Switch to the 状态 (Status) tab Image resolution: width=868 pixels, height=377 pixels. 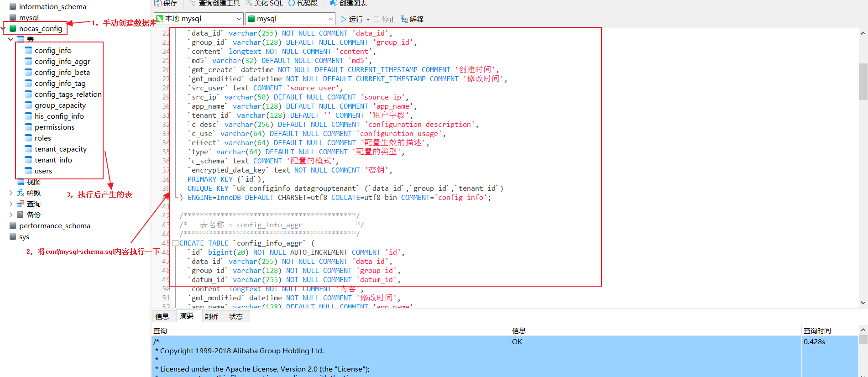pos(236,316)
